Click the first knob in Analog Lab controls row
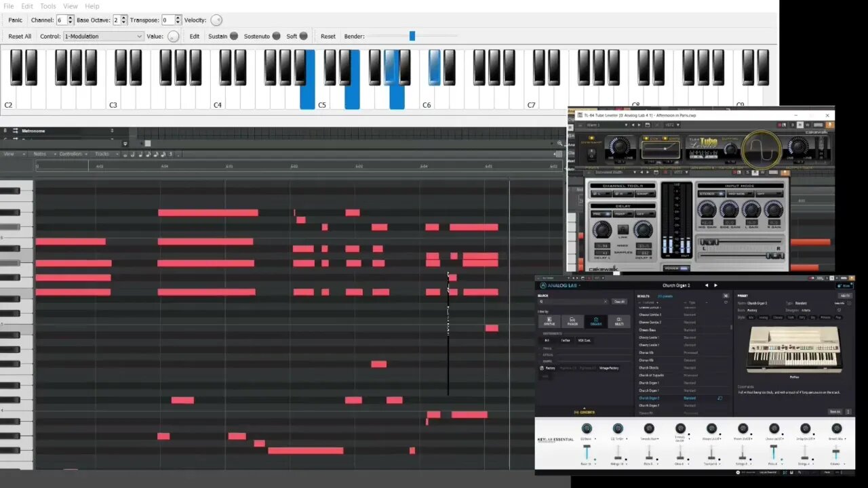 point(587,428)
